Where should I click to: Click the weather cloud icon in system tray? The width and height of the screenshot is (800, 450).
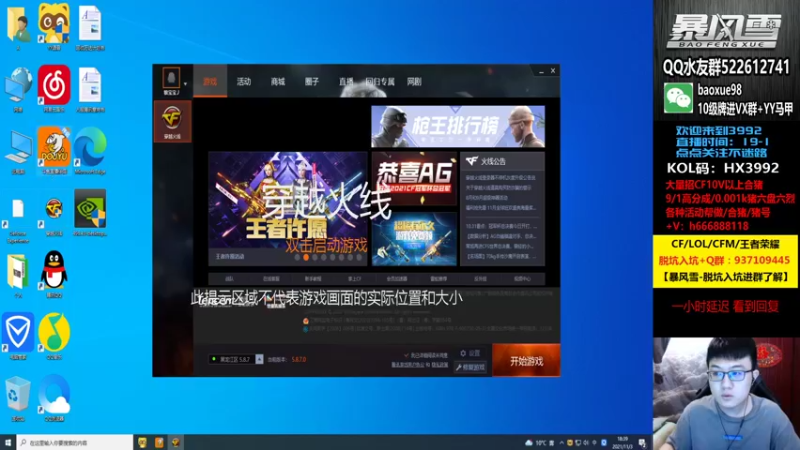529,442
